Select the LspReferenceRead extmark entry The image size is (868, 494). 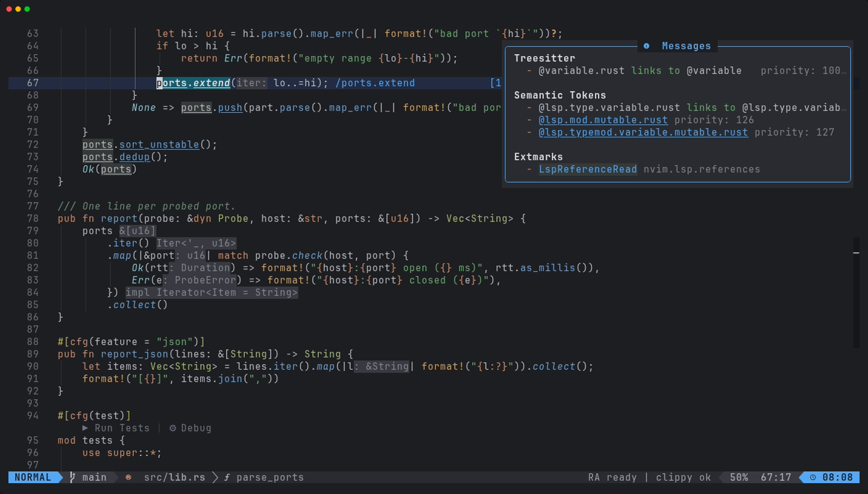coord(588,169)
